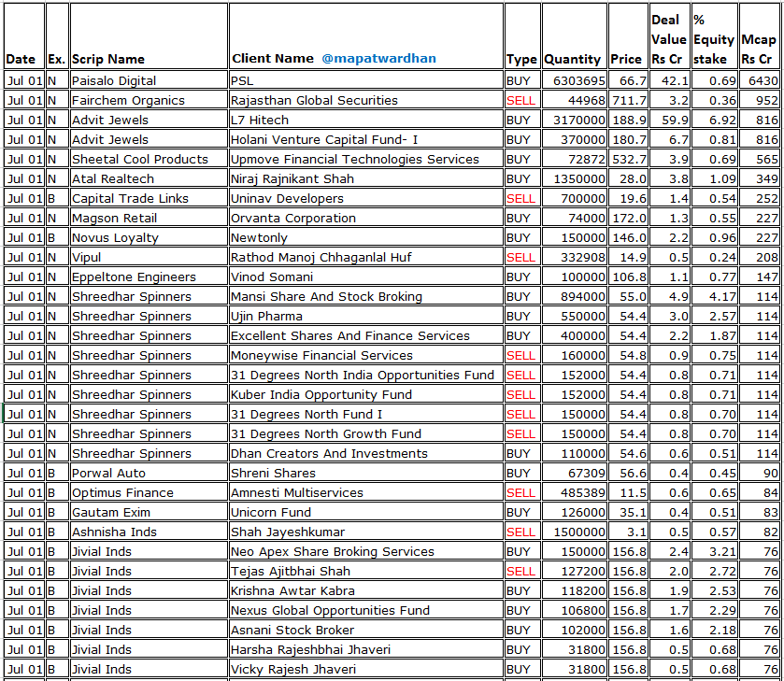Select price 3.1 in Ashnisha Inds row
Viewport: 784px width, 681px height.
point(629,532)
